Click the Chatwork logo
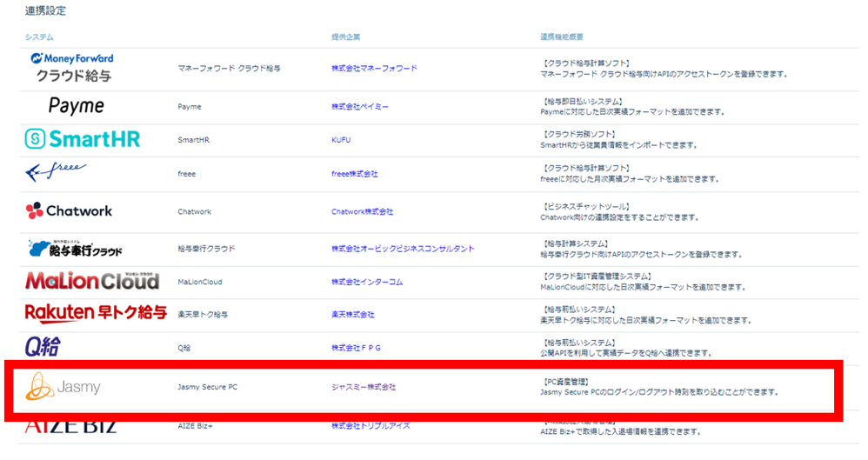The image size is (868, 460). click(x=70, y=211)
